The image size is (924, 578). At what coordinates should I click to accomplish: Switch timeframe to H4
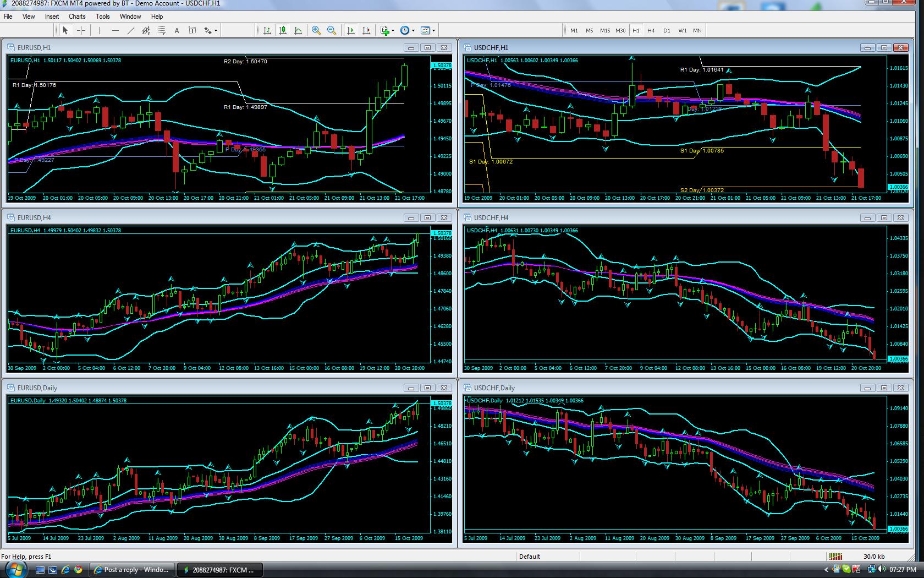(x=651, y=30)
